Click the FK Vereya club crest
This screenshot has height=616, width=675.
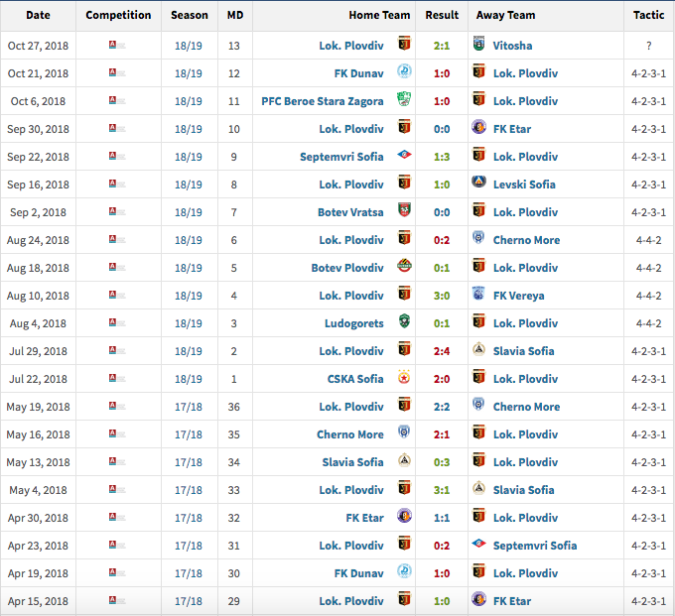click(478, 296)
